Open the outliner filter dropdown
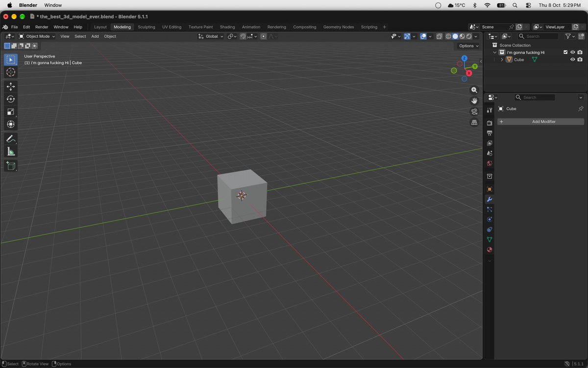 tap(570, 36)
